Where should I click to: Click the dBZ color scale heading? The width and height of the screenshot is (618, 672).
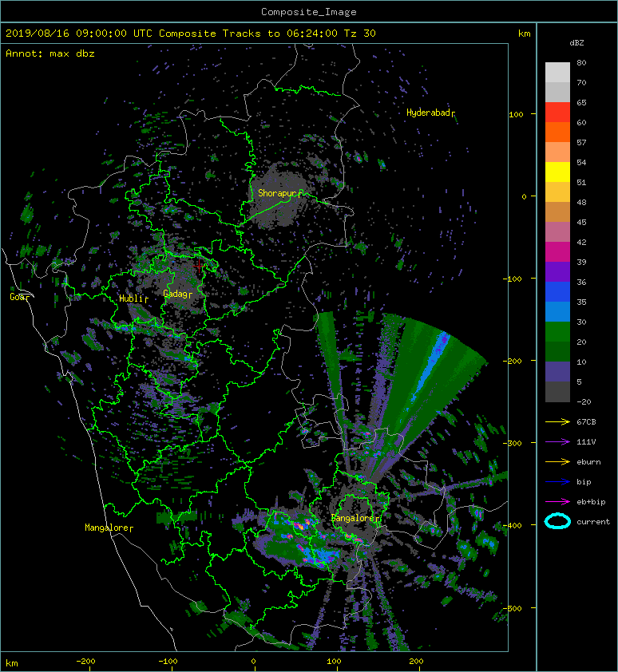tap(576, 43)
